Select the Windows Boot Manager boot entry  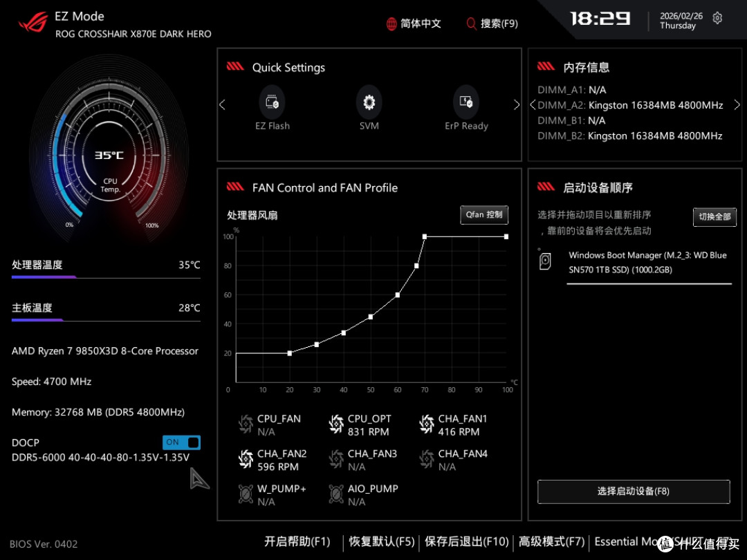648,263
